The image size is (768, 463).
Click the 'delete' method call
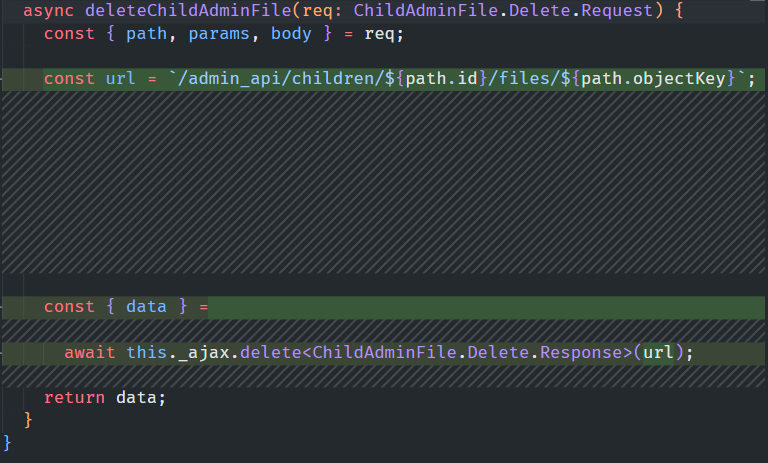(270, 352)
